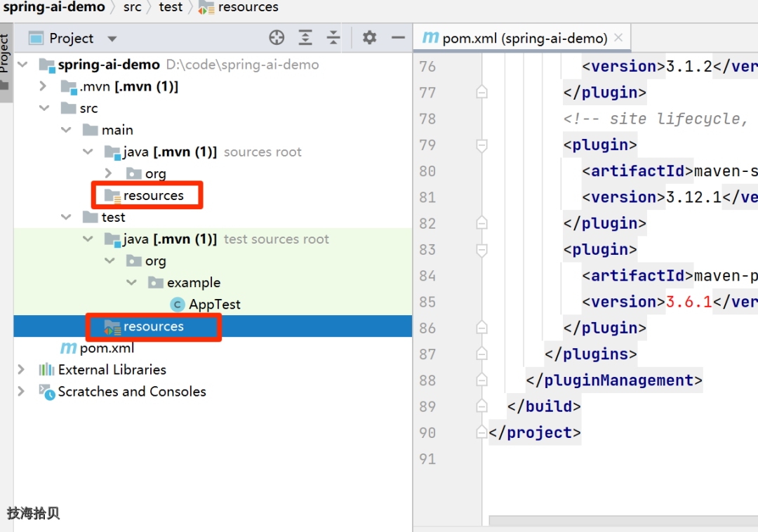Expand the org package under main java

point(108,173)
